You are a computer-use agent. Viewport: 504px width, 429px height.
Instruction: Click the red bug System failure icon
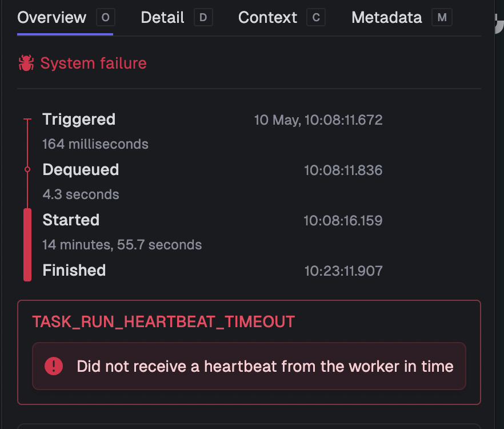(x=26, y=63)
